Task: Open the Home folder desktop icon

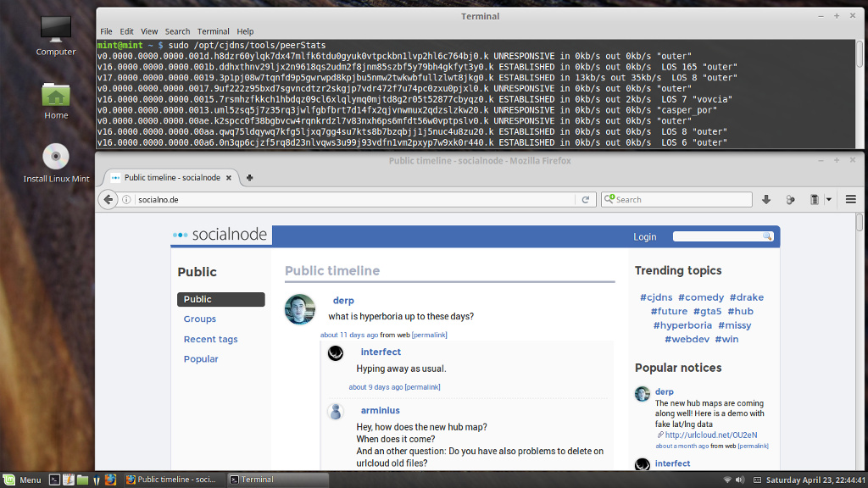Action: (x=55, y=95)
